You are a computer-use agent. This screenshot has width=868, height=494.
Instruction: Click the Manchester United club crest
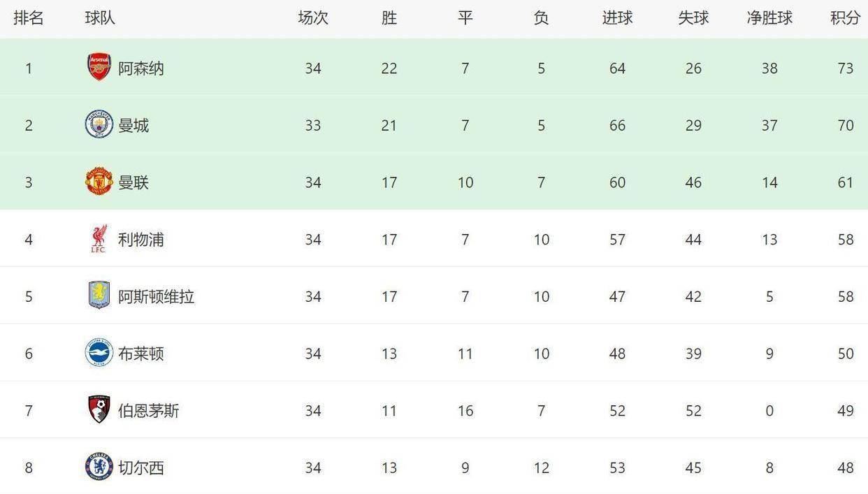(x=99, y=182)
